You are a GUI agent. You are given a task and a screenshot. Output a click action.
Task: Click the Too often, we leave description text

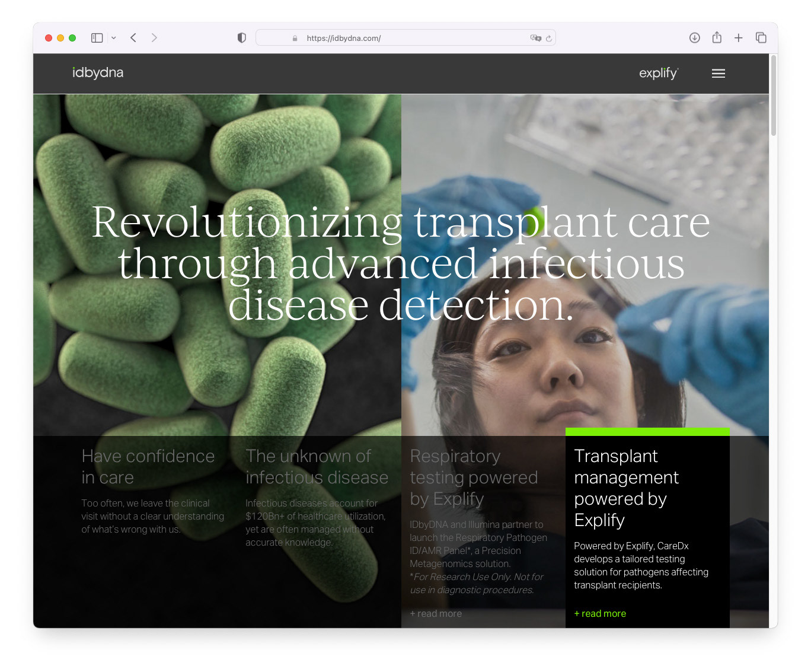[x=153, y=517]
